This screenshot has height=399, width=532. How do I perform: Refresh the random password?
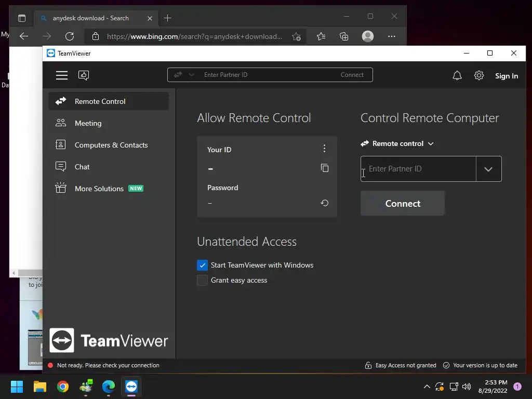coord(324,203)
